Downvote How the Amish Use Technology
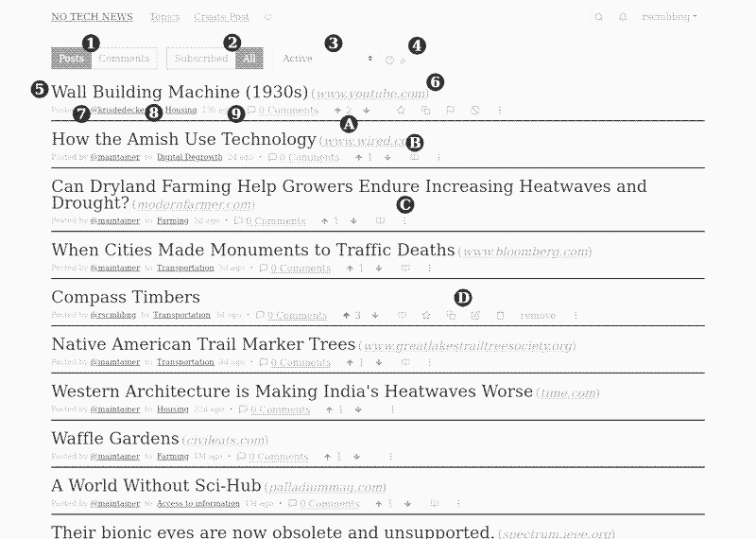756x539 pixels. 387,157
